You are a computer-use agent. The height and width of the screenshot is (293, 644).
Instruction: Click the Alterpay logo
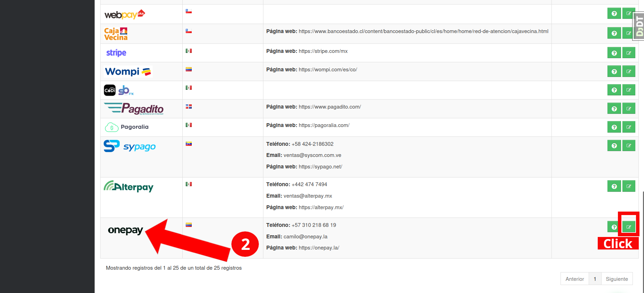click(x=128, y=187)
